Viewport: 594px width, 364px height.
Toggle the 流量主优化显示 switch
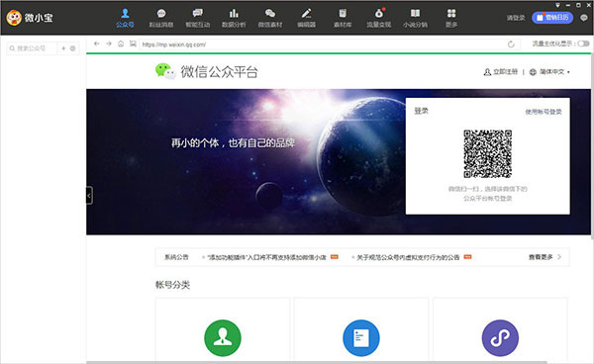point(583,44)
